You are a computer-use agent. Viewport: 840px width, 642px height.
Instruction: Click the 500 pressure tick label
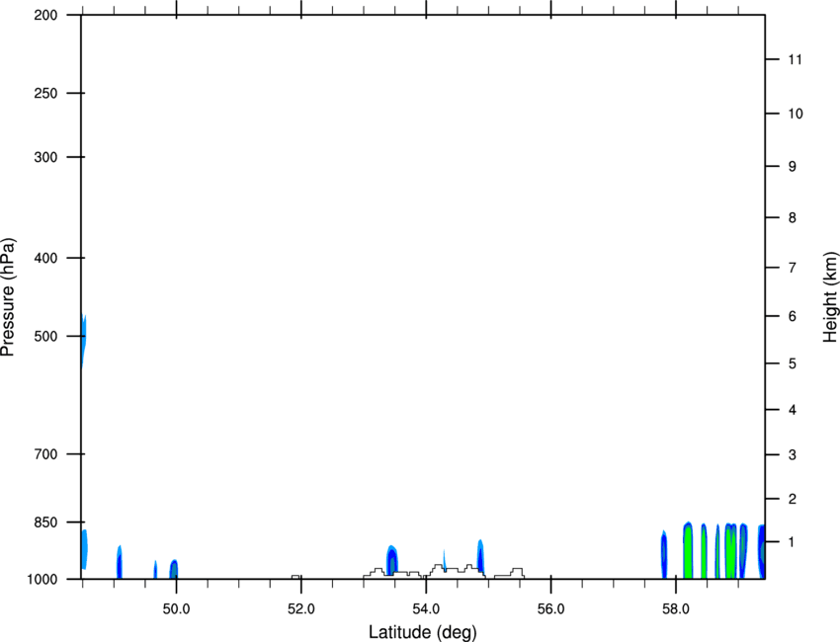45,336
